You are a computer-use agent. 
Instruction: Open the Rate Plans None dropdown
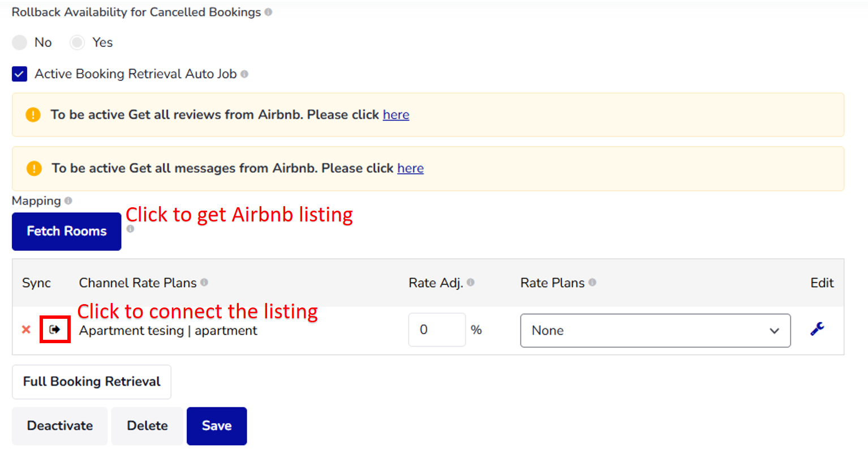655,330
